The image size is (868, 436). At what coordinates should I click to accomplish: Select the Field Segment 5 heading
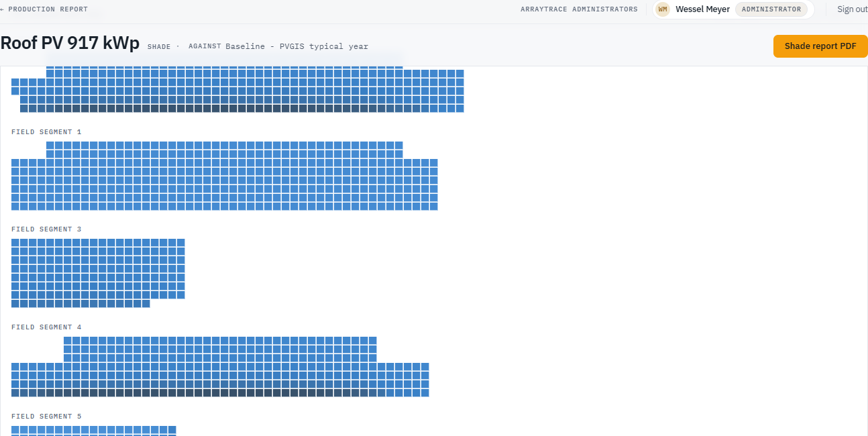pos(46,417)
